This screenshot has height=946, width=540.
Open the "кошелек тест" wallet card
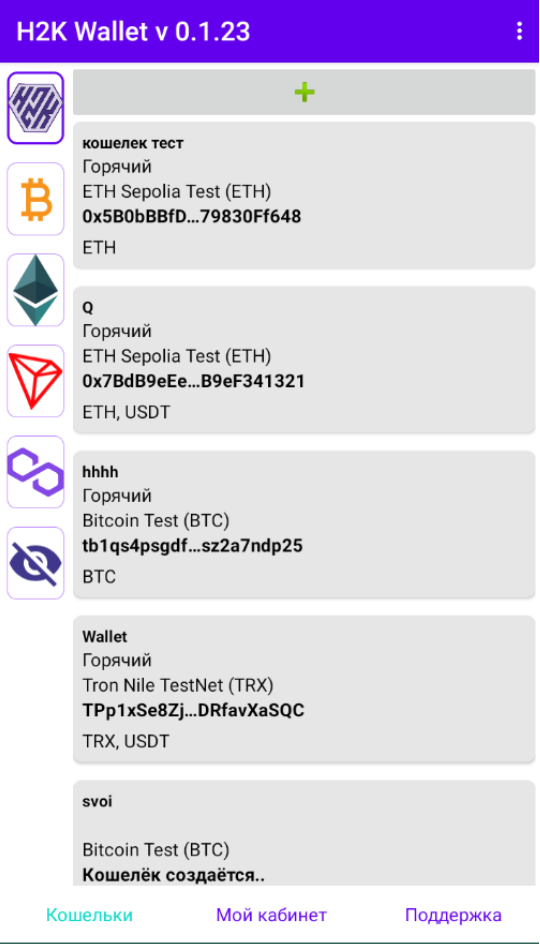(304, 195)
